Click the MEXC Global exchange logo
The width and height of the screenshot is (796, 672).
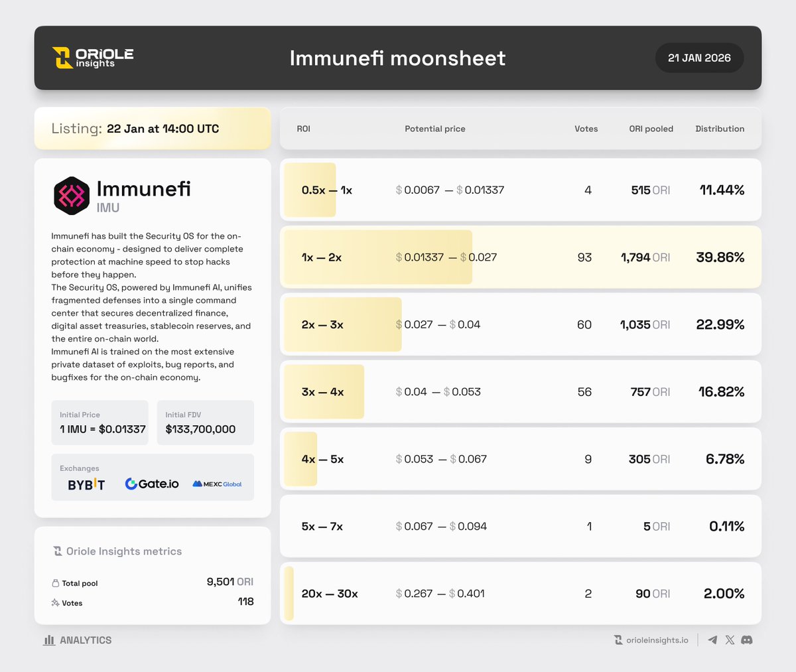[217, 484]
